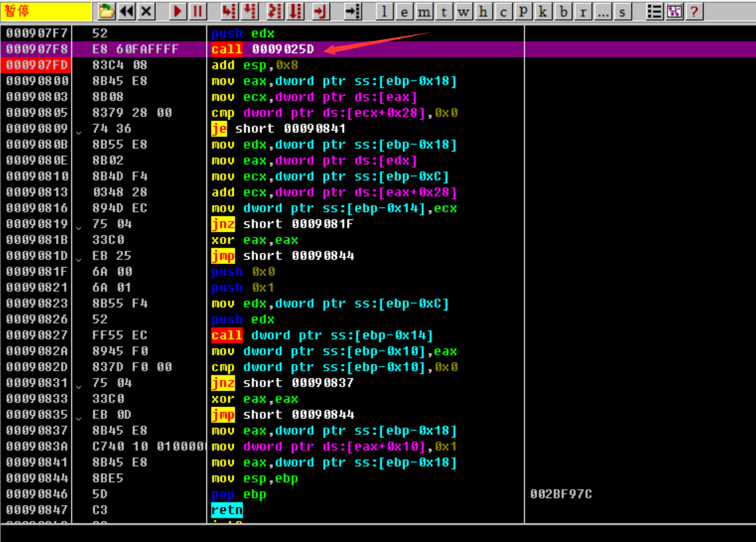Show Run trace with the ... button
Screen dimensions: 756x542
(602, 11)
